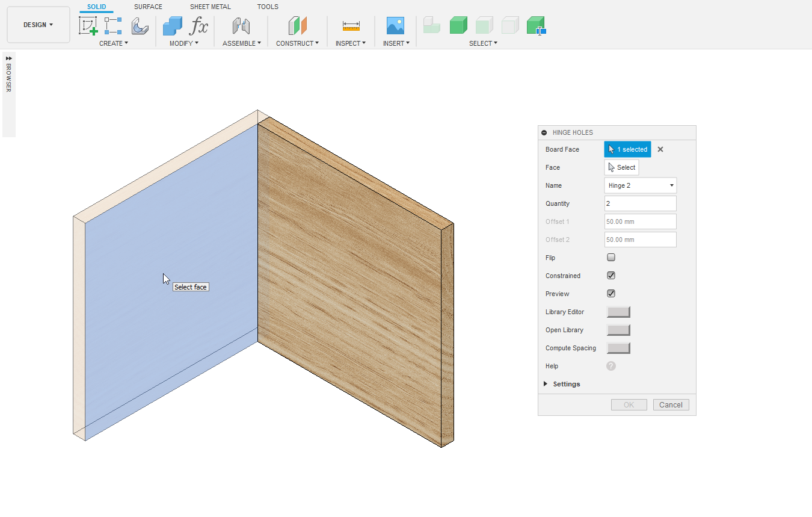Clear the Board Face selection with X
This screenshot has height=517, width=812.
click(660, 149)
